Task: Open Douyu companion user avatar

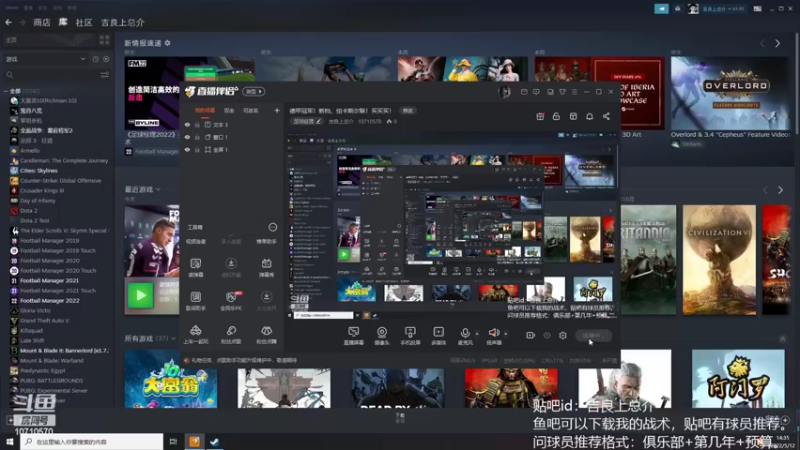Action: click(x=505, y=92)
